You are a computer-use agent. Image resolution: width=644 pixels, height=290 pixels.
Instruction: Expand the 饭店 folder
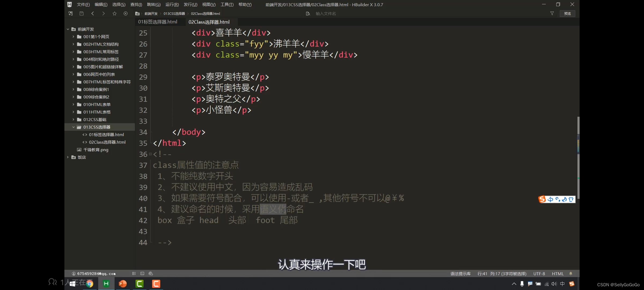(68, 157)
